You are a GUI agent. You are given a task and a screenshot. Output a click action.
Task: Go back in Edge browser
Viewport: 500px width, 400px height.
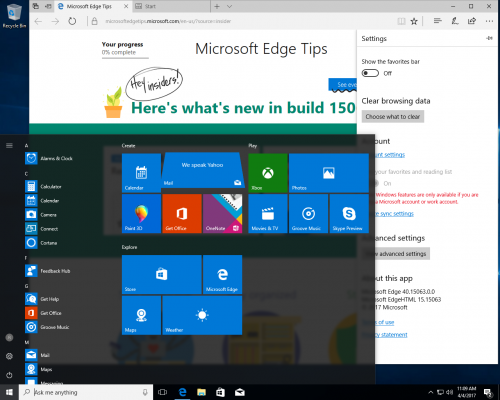tap(38, 21)
